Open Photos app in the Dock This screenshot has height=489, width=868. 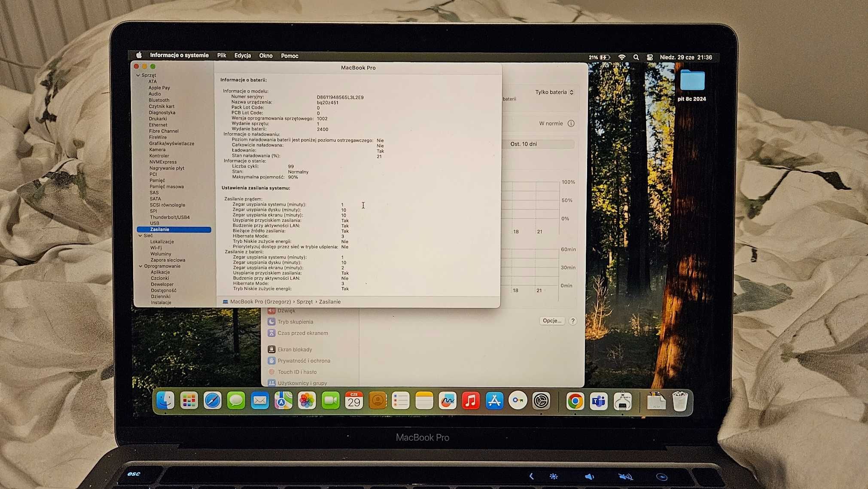[x=307, y=401]
